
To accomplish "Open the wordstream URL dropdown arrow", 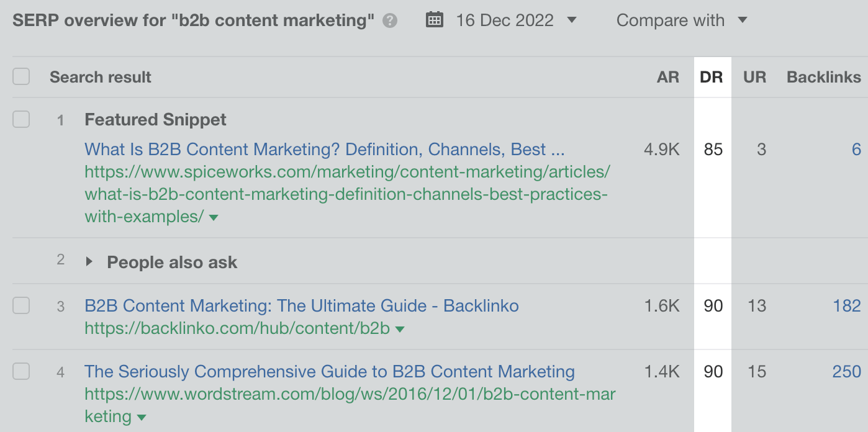I will (142, 418).
